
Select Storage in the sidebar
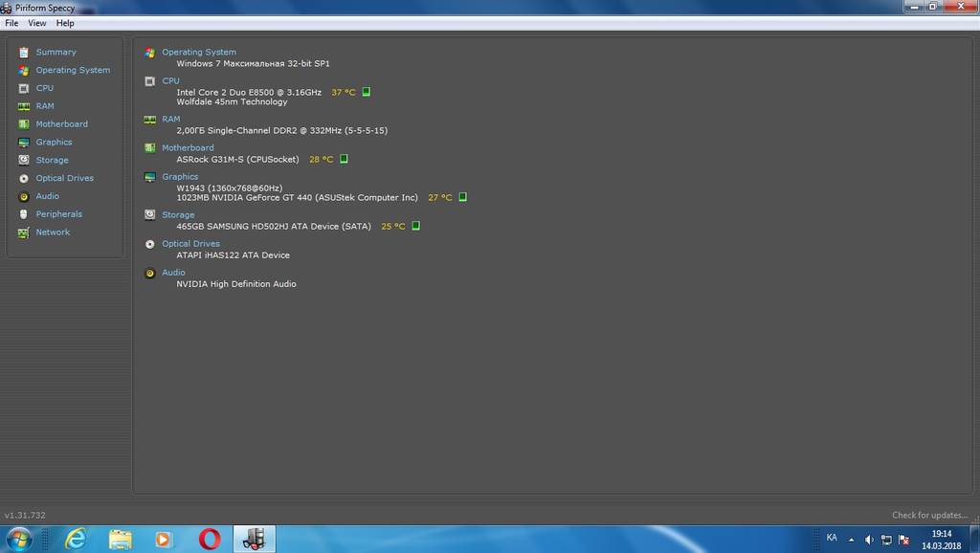tap(52, 160)
